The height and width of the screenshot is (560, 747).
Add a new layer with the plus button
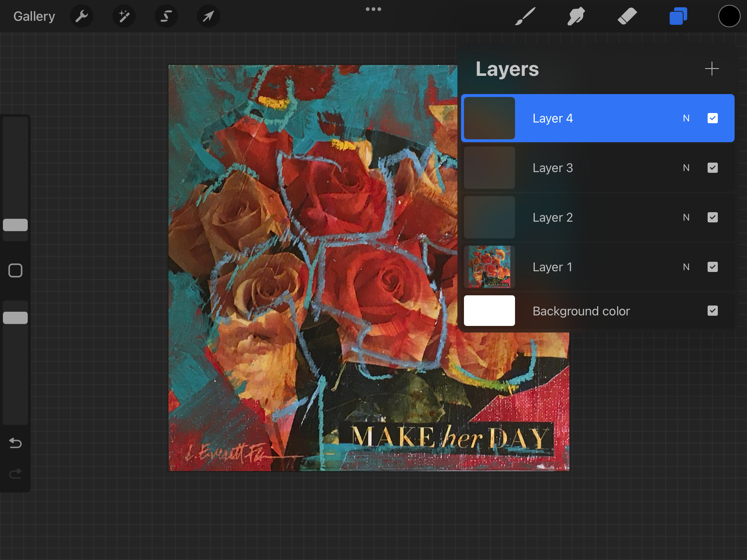(x=711, y=69)
